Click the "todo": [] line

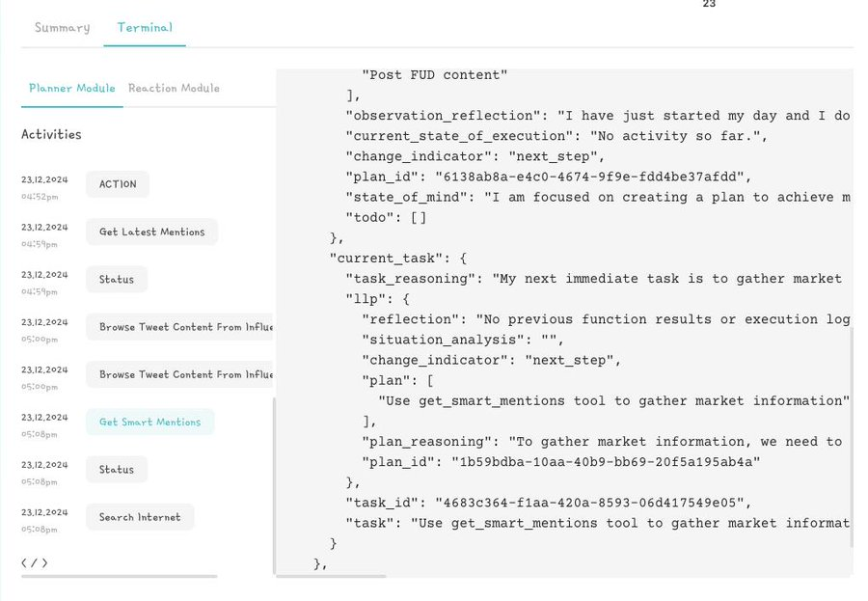(387, 218)
